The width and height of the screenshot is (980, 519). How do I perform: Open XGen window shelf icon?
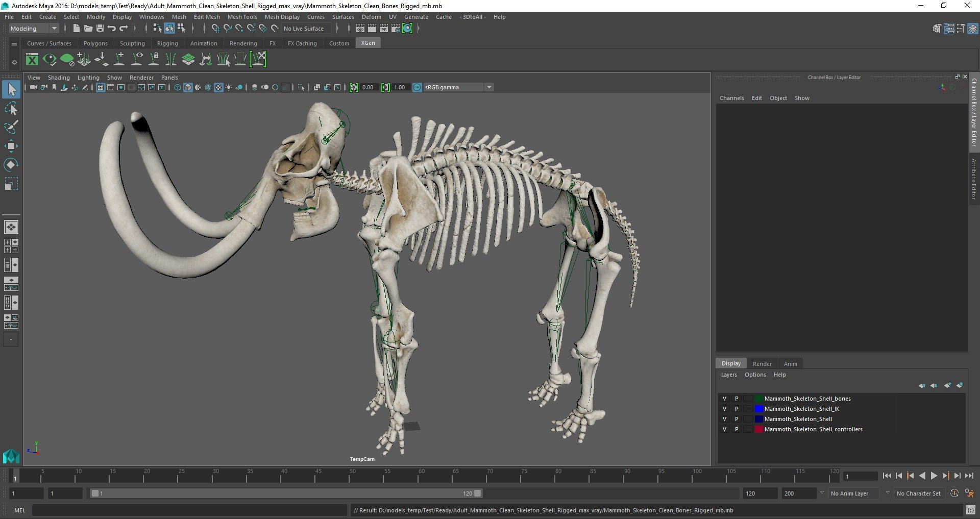tap(32, 60)
